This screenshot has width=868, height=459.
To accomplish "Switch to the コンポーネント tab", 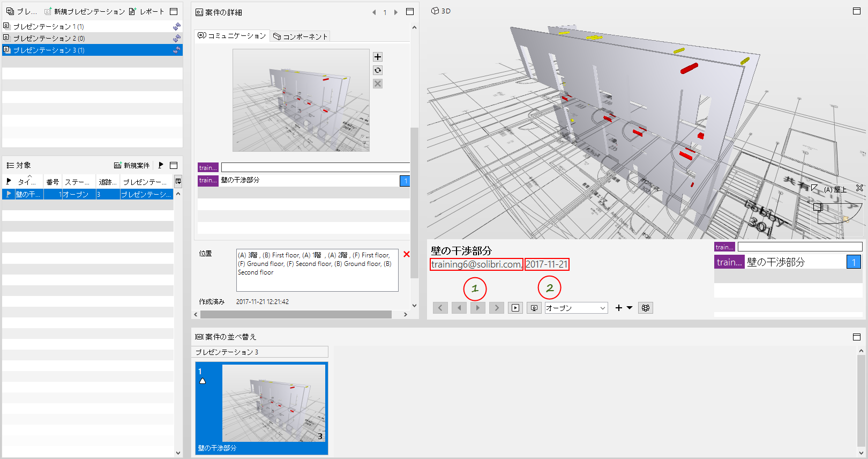I will click(x=300, y=36).
